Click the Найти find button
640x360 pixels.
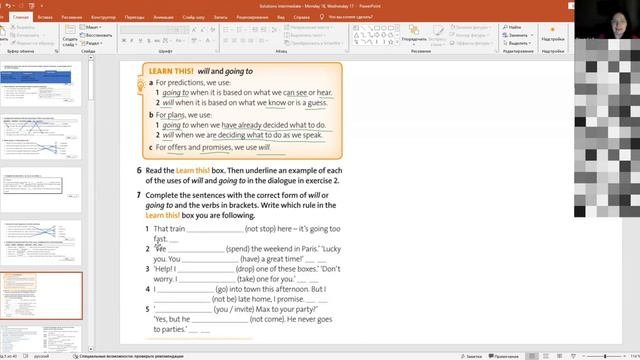[x=512, y=27]
